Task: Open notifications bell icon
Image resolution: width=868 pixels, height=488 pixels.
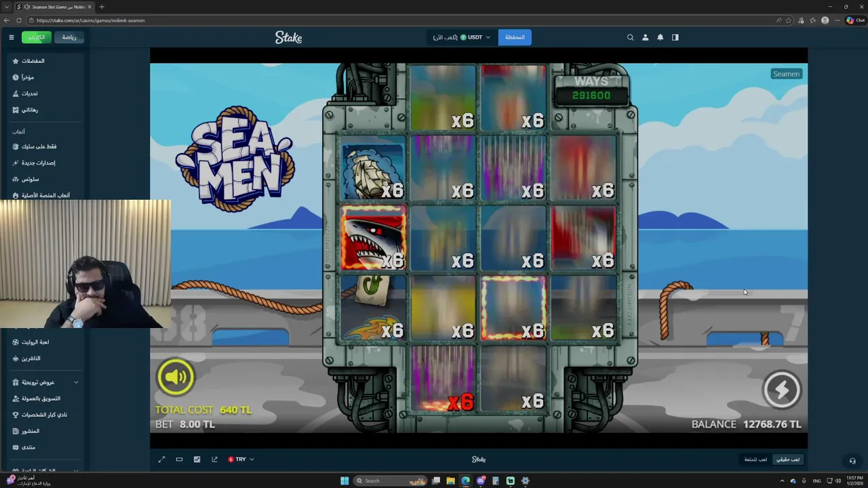Action: [660, 37]
